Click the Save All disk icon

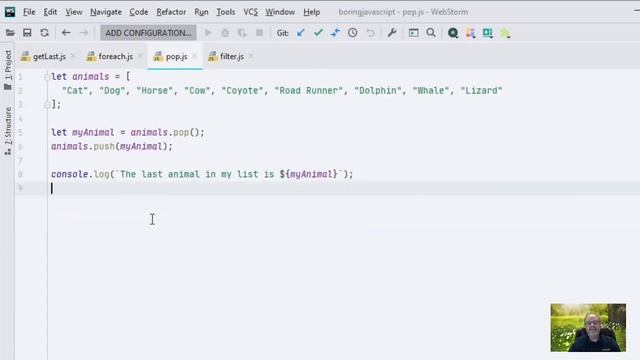pos(27,33)
